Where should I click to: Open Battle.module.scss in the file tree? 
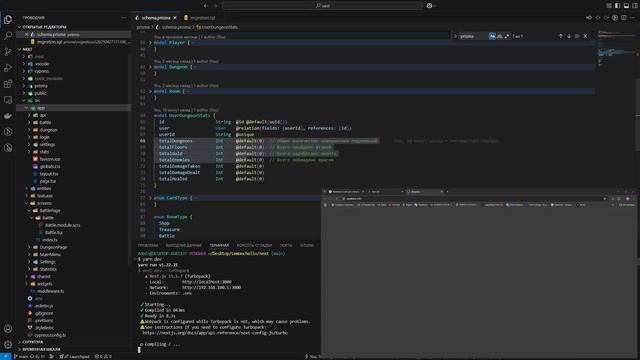coord(62,225)
